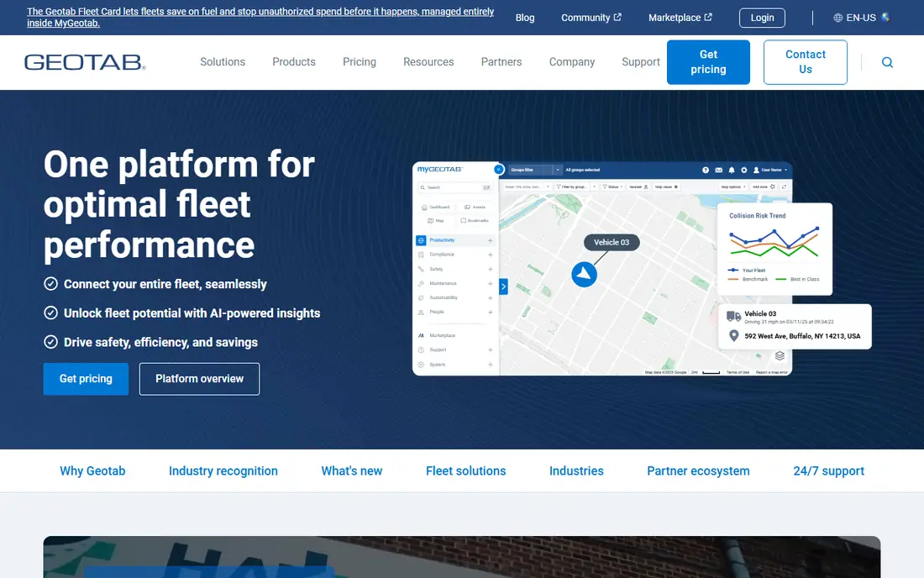Expand the People plus in mockup sidebar
The width and height of the screenshot is (924, 578).
[x=490, y=313]
